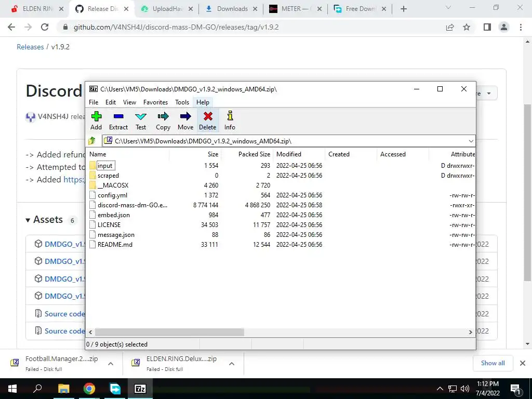Open File Explorer from taskbar

pyautogui.click(x=63, y=389)
